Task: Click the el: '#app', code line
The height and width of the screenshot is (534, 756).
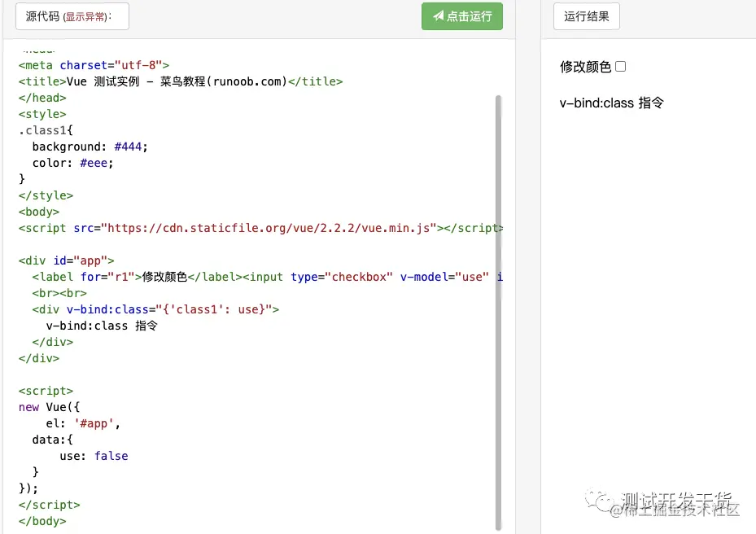Action: [83, 423]
